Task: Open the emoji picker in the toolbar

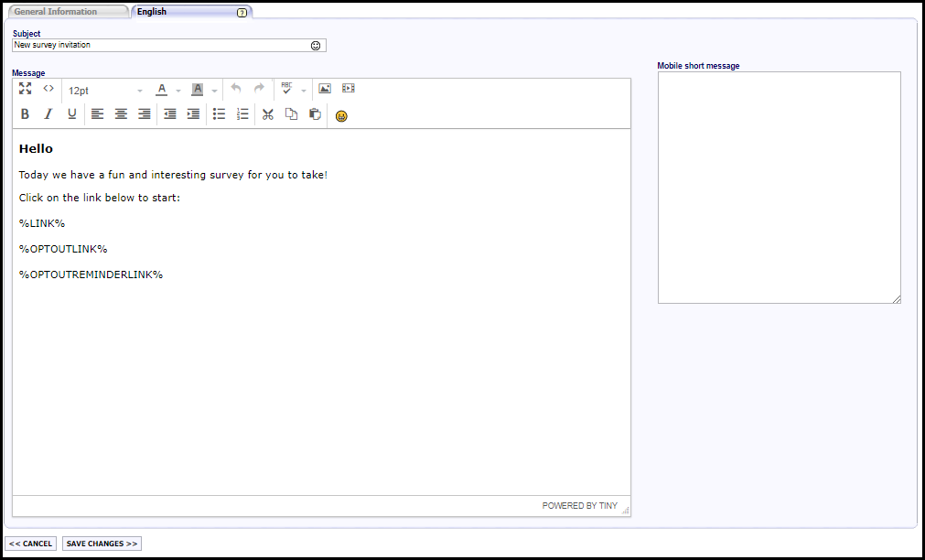Action: pyautogui.click(x=341, y=115)
